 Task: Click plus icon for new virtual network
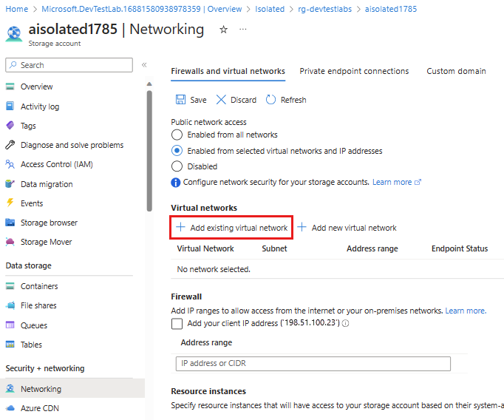click(x=302, y=227)
